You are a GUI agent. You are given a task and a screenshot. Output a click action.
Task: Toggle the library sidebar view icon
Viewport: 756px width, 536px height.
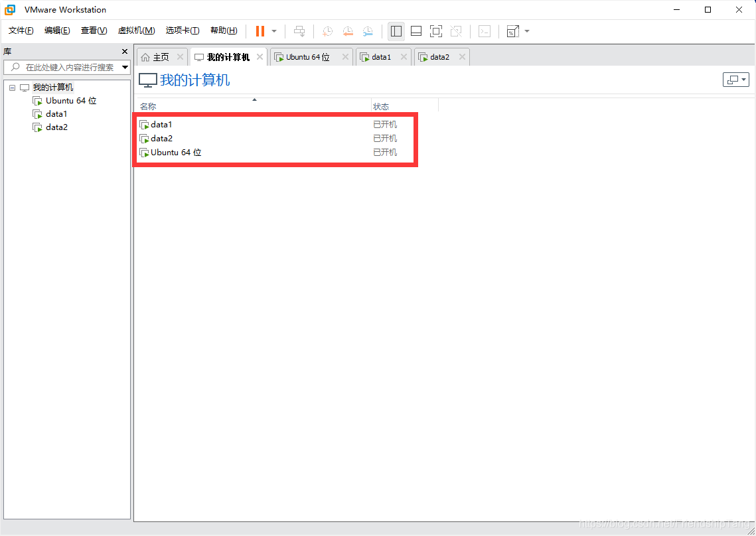pos(396,31)
